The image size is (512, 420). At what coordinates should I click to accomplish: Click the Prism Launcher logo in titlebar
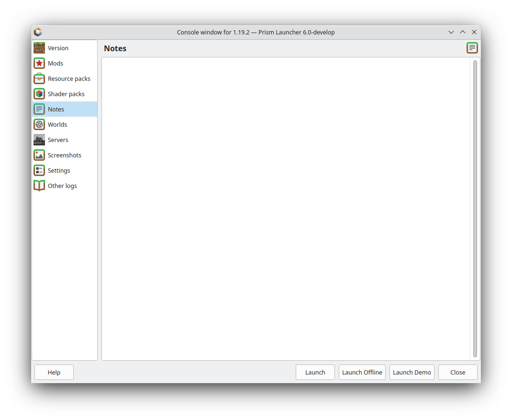38,32
